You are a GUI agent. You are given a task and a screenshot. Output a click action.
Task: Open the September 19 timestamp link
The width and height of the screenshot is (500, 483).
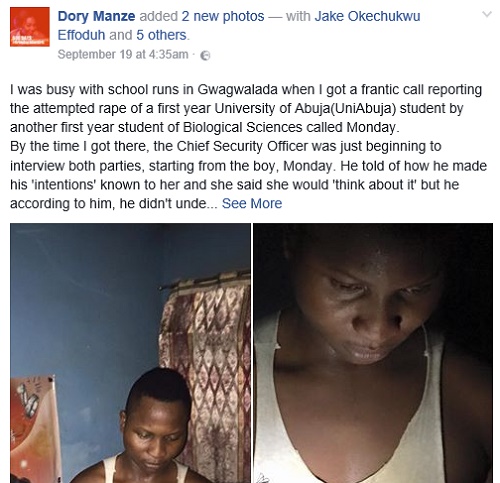[x=123, y=54]
